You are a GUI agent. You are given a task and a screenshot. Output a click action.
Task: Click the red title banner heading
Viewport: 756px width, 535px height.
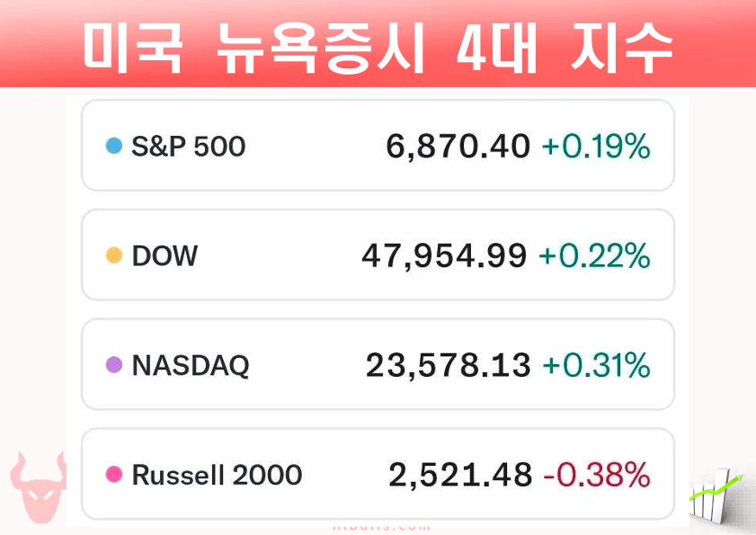[378, 45]
